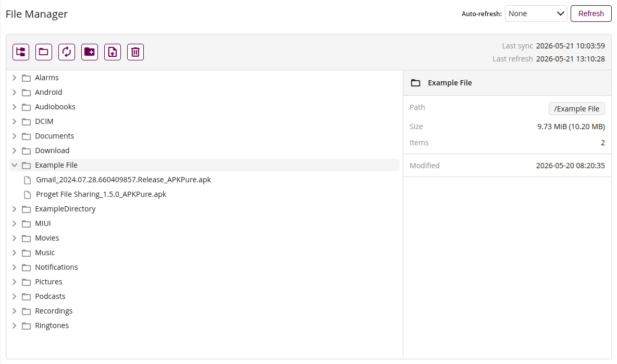The width and height of the screenshot is (617, 364).
Task: Click the File Manager page heading
Action: pos(36,14)
